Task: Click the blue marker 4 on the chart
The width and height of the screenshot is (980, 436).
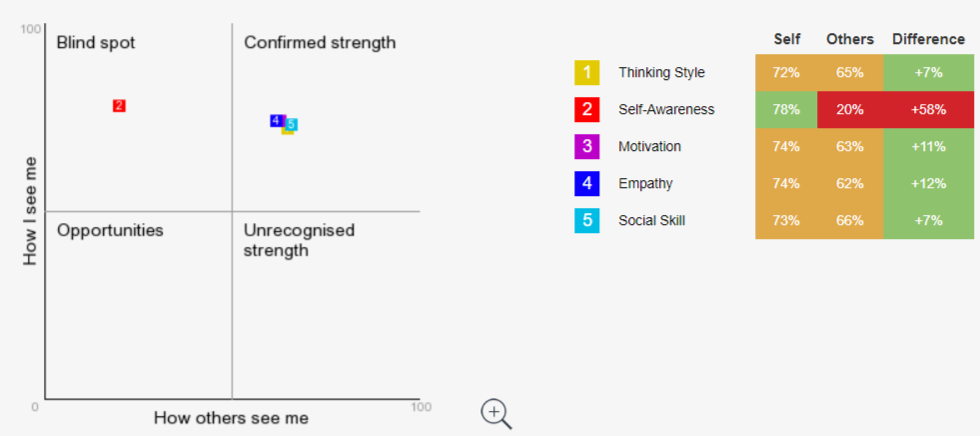Action: (x=276, y=121)
